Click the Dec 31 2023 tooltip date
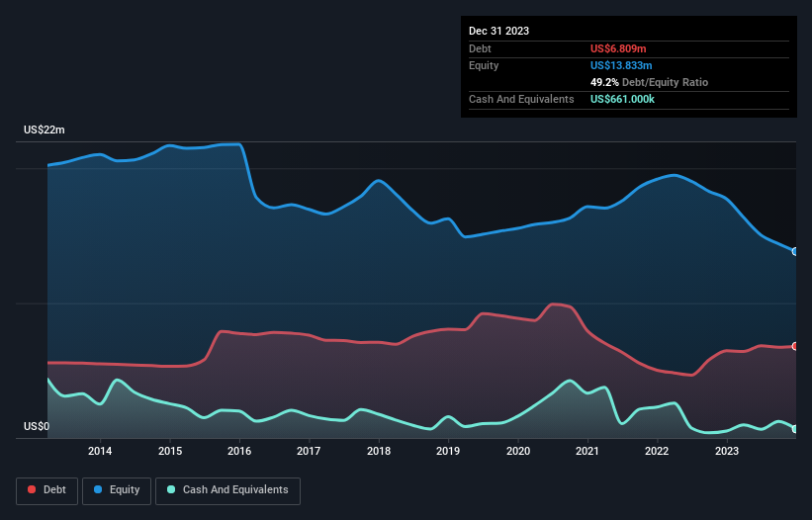This screenshot has height=520, width=812. pos(498,31)
